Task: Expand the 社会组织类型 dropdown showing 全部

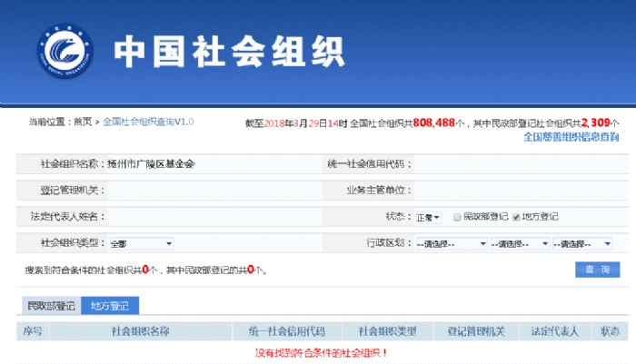Action: pyautogui.click(x=141, y=243)
